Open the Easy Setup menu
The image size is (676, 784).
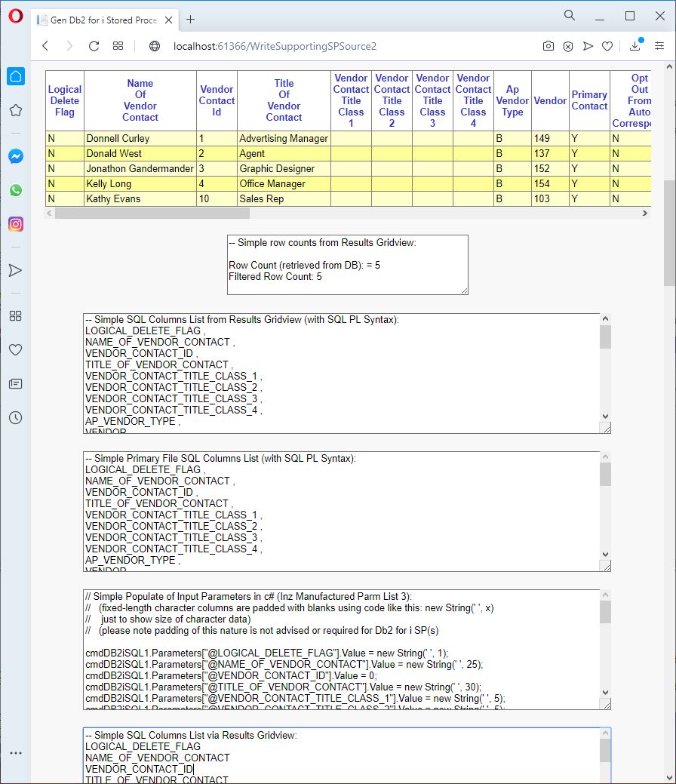point(659,46)
